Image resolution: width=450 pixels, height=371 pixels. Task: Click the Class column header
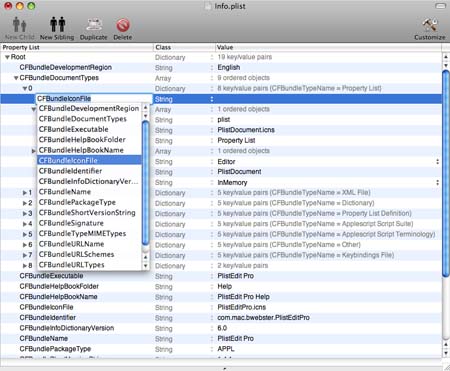coord(184,47)
